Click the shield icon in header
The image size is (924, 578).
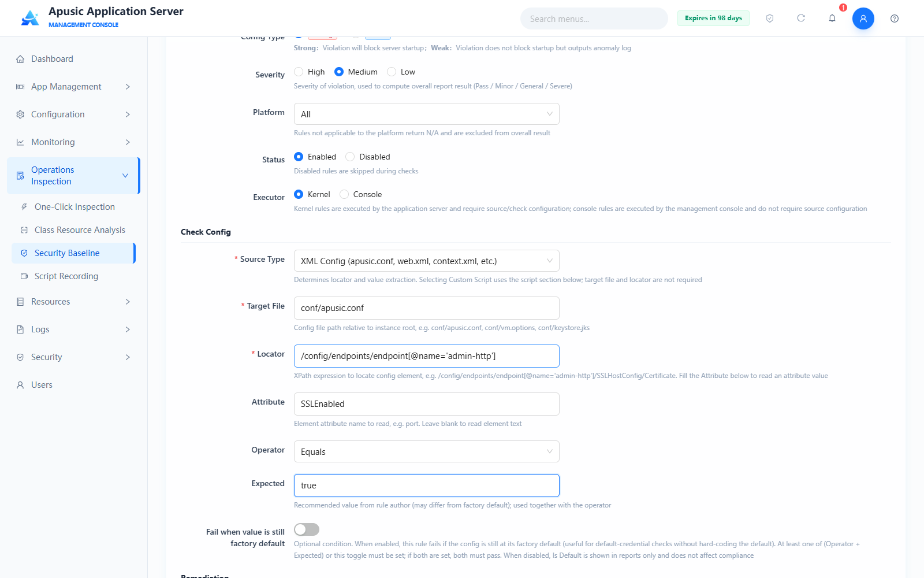(770, 18)
